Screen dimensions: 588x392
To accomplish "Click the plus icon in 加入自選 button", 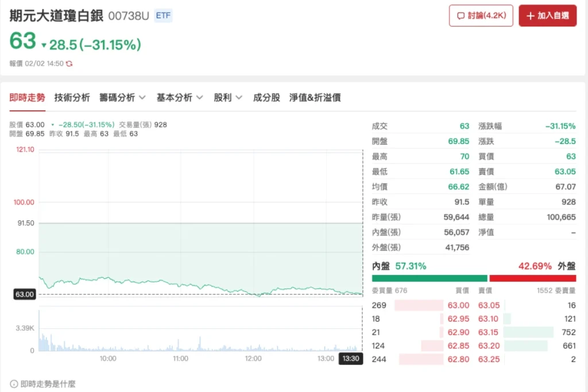I will (x=530, y=15).
